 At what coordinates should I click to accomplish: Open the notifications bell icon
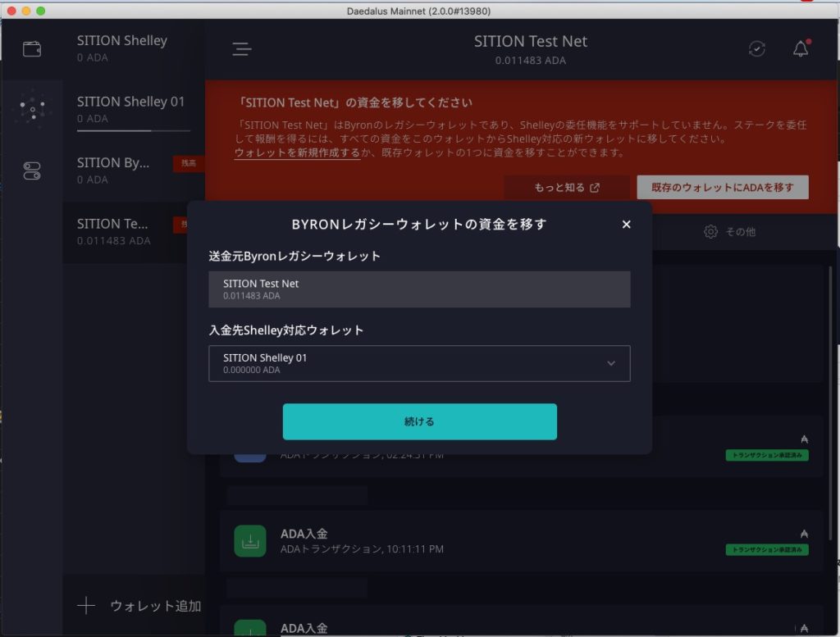coord(801,49)
